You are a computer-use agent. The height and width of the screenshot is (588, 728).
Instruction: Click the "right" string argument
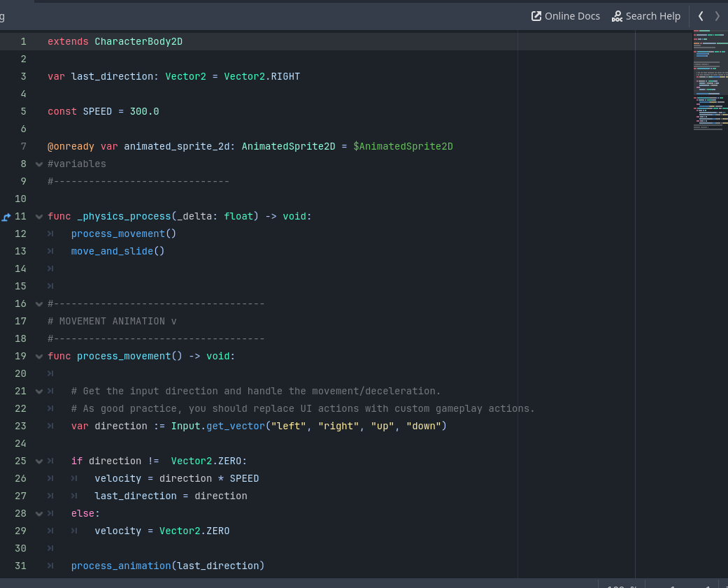[x=338, y=426]
